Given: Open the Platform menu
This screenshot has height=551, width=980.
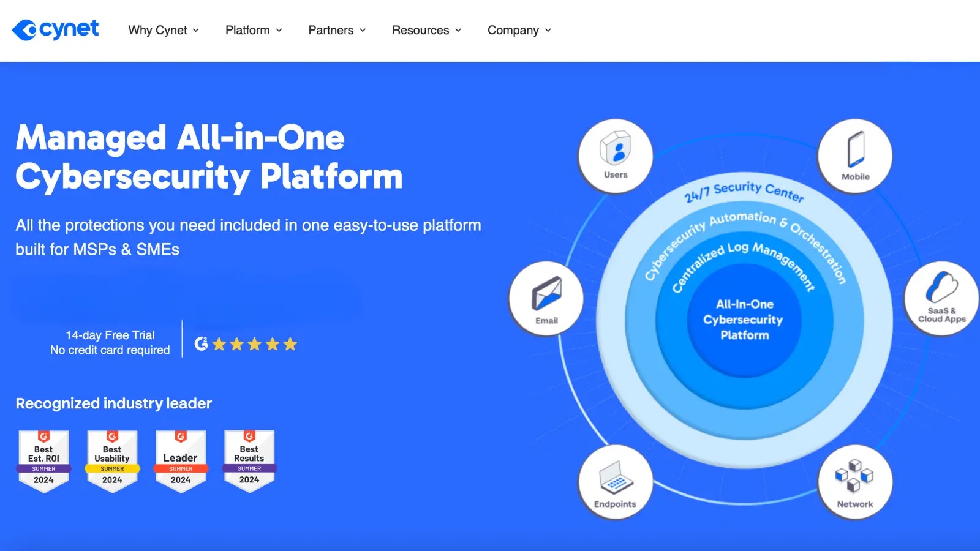Looking at the screenshot, I should coord(254,30).
